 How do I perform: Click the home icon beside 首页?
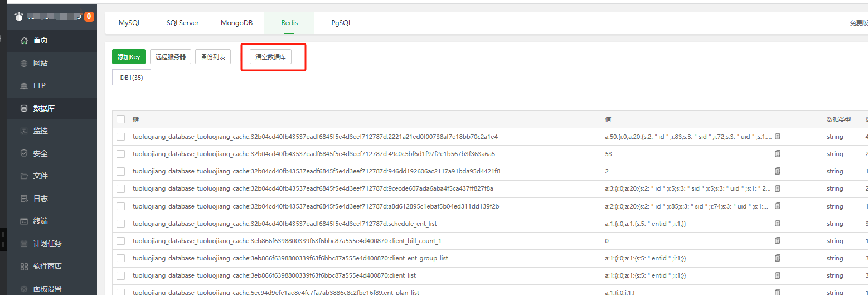24,40
